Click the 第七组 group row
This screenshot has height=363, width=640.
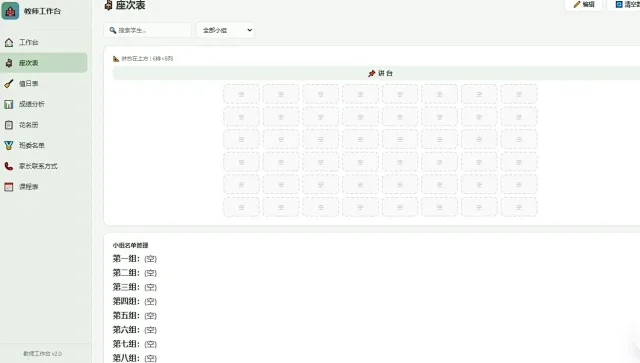(135, 344)
